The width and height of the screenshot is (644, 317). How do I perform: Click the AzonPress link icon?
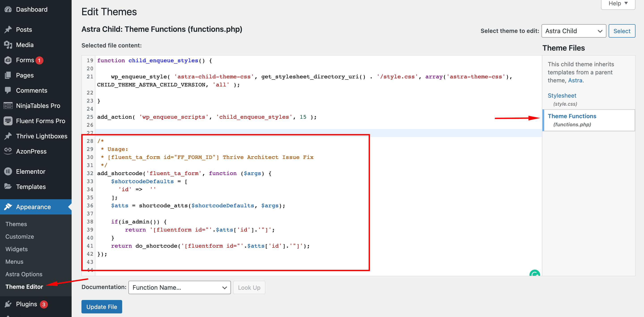8,151
